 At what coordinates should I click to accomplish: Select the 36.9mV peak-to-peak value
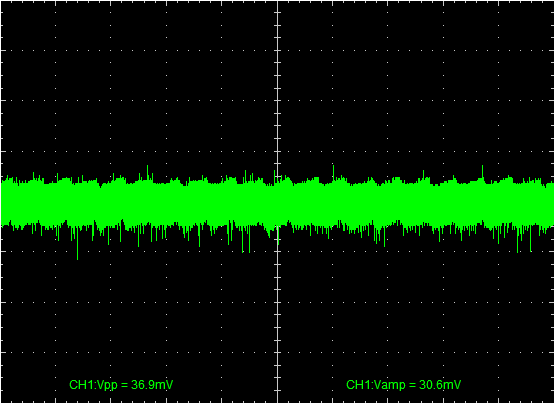pos(152,385)
